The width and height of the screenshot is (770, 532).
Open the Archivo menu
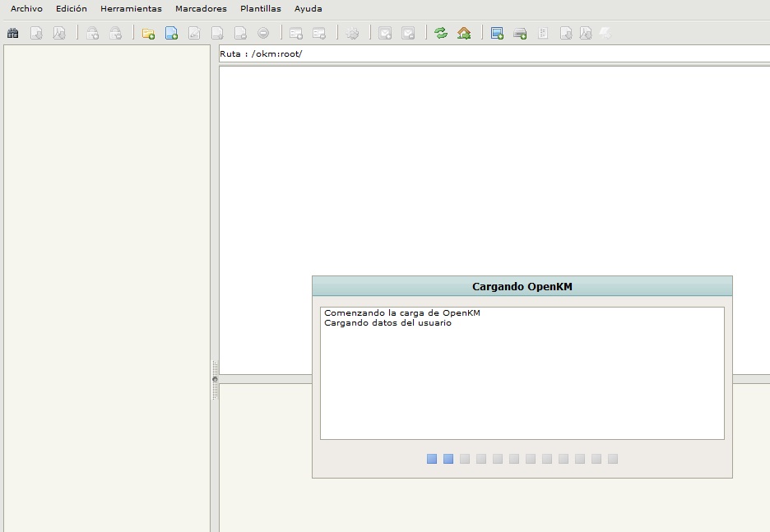[x=26, y=9]
